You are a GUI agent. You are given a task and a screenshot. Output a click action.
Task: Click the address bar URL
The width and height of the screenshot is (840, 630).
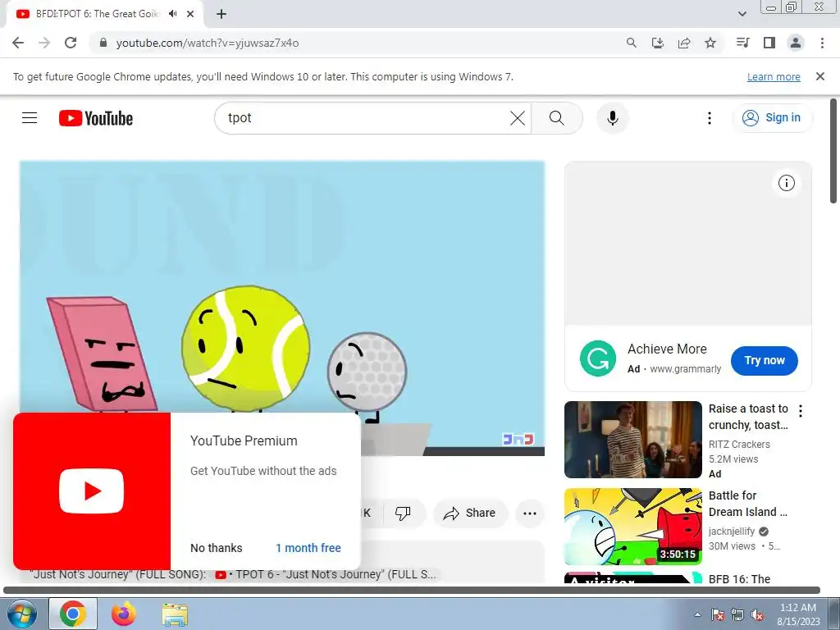208,43
